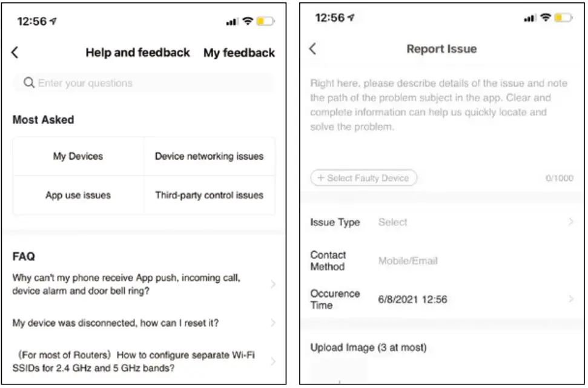Click the search magnifier icon

pos(29,82)
